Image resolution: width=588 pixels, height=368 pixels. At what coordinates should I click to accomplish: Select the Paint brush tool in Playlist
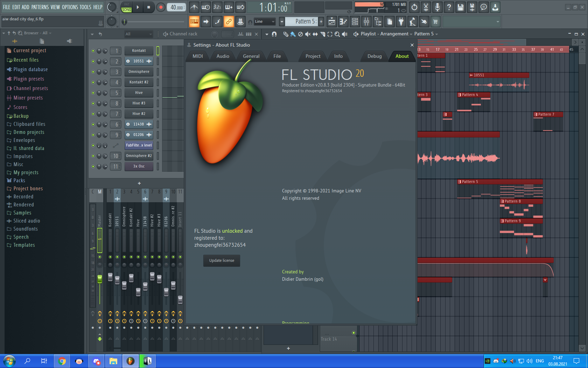(x=293, y=34)
